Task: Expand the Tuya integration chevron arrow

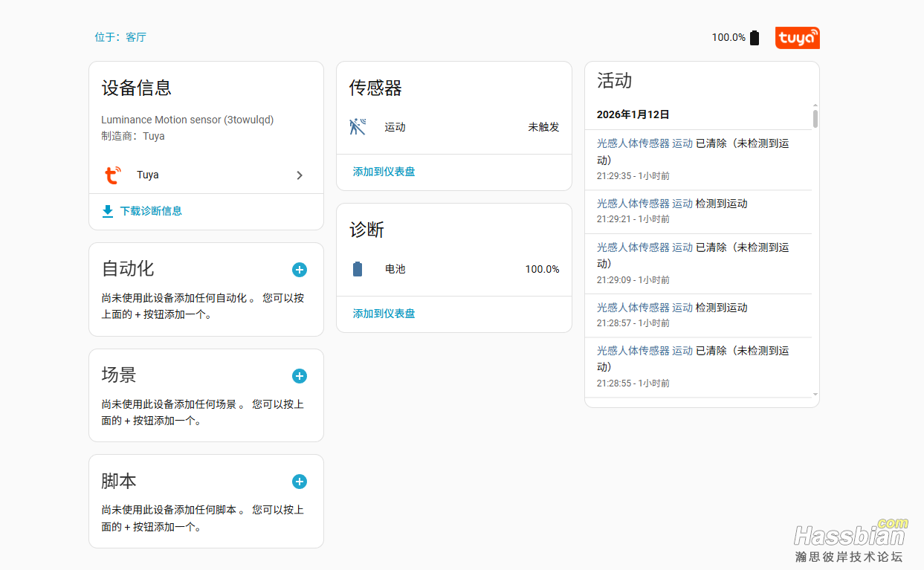Action: coord(300,175)
